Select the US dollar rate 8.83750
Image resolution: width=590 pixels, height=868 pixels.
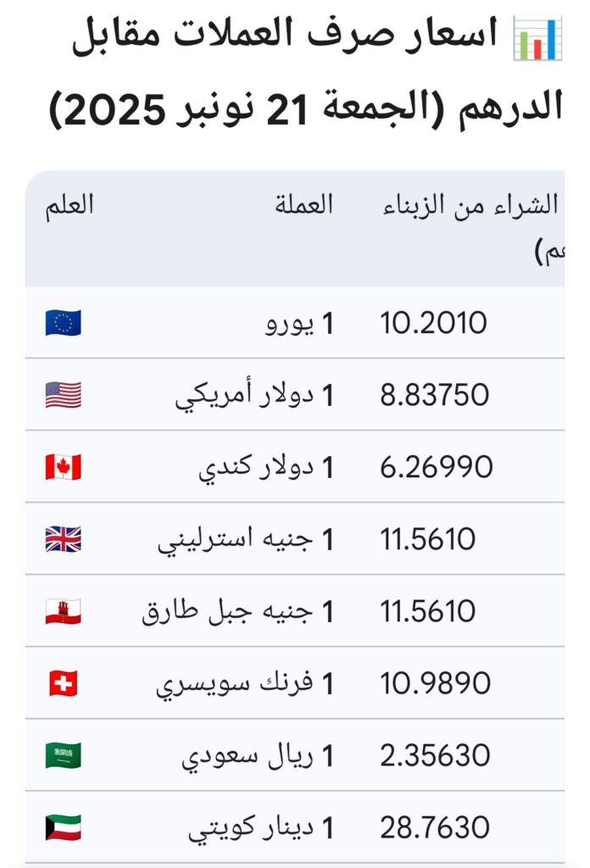435,395
